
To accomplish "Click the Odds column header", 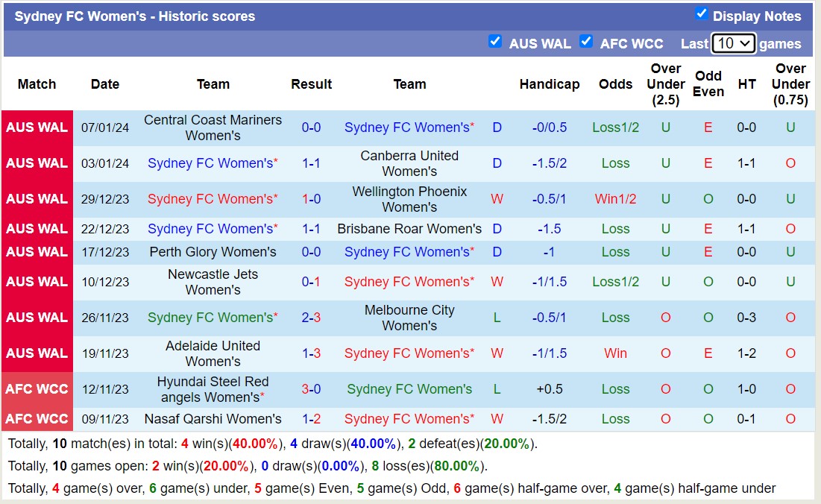I will click(615, 84).
